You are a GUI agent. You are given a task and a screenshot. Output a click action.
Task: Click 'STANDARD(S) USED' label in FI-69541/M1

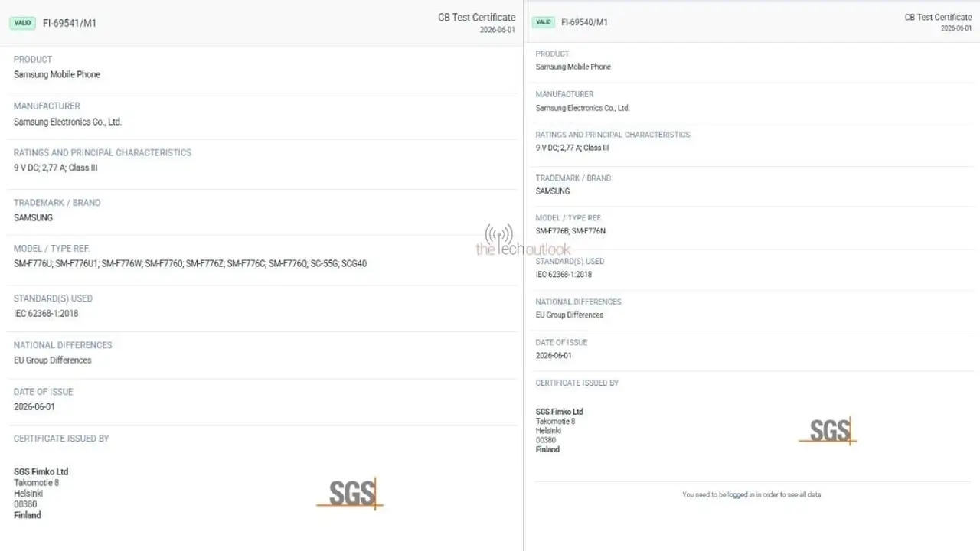(53, 298)
